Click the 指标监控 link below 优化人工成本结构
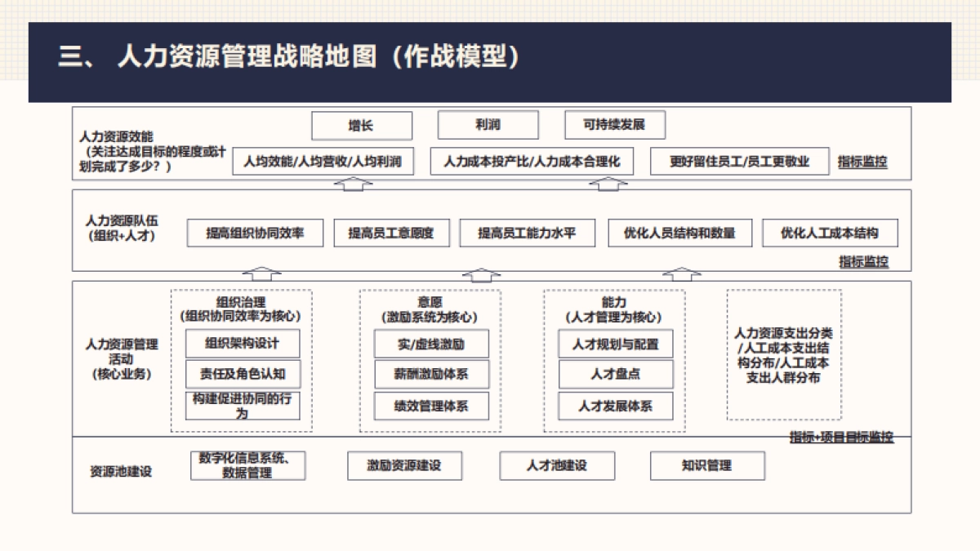The image size is (980, 551). [862, 263]
